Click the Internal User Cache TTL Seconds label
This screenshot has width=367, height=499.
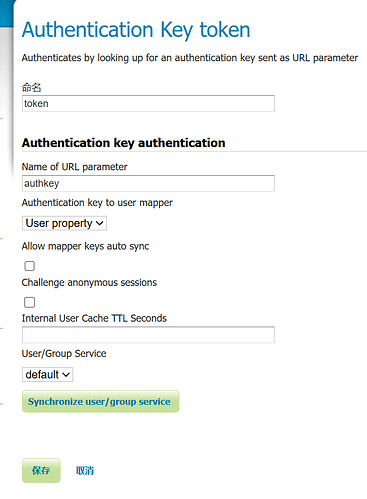(x=94, y=318)
